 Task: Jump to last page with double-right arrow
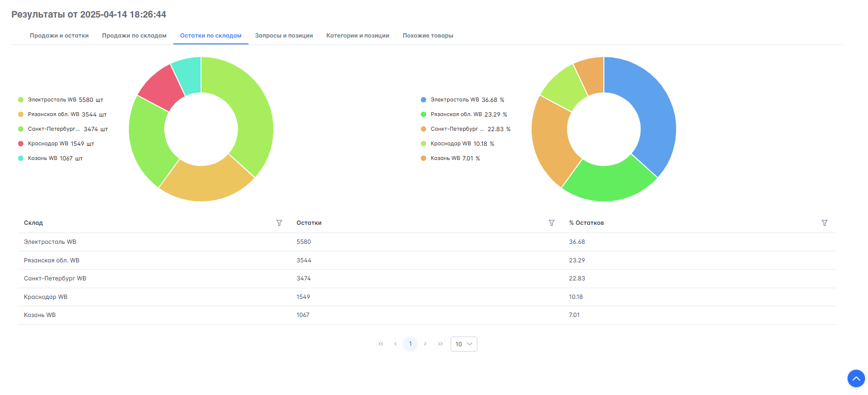(x=440, y=344)
